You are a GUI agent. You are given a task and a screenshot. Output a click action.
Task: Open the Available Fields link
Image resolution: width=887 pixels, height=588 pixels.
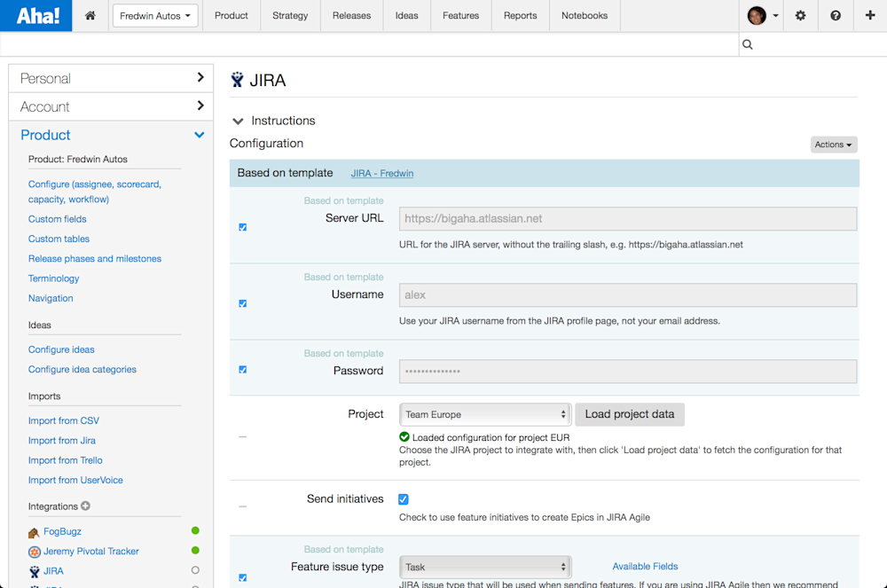click(x=645, y=567)
